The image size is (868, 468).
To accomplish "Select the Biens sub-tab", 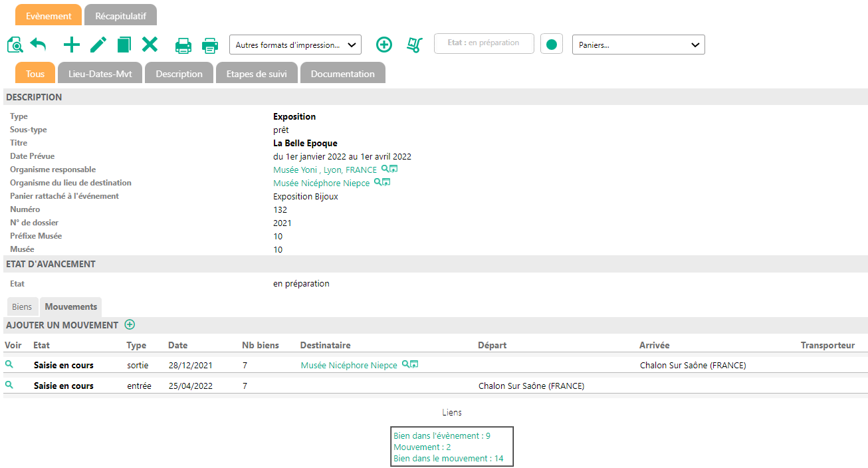I will (22, 306).
